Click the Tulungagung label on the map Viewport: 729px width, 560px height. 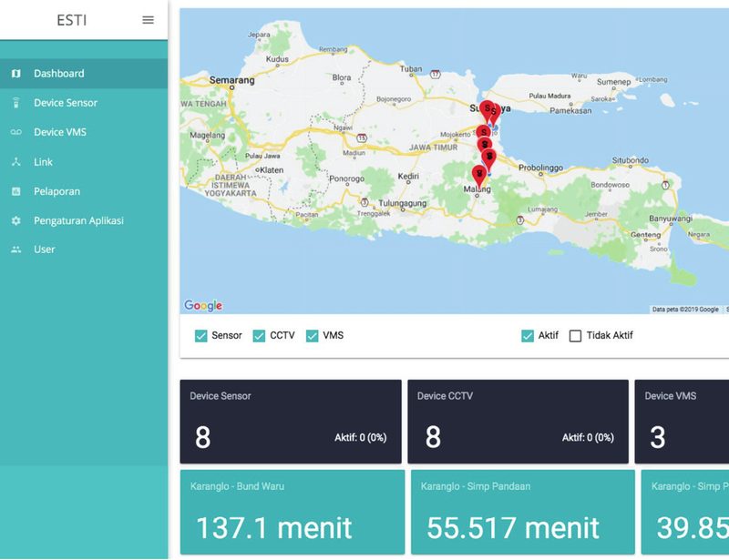click(402, 203)
